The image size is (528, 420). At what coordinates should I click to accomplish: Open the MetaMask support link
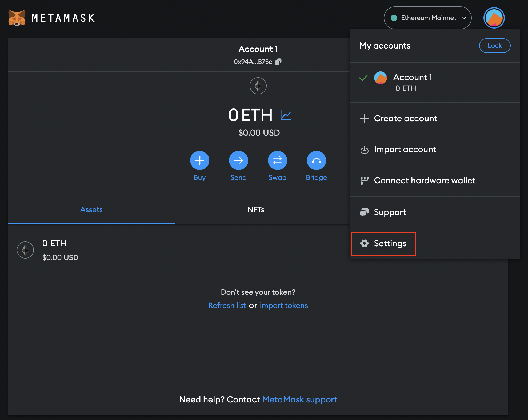pyautogui.click(x=300, y=399)
